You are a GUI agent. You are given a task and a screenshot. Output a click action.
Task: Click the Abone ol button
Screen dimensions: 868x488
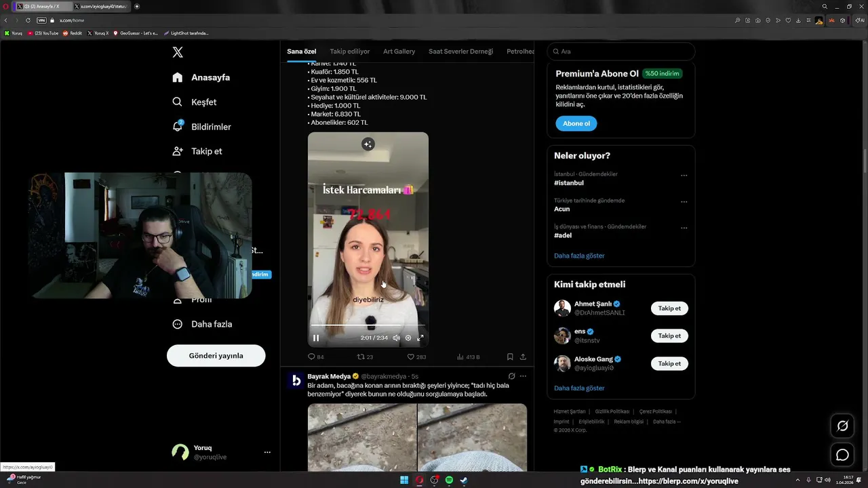pyautogui.click(x=576, y=123)
